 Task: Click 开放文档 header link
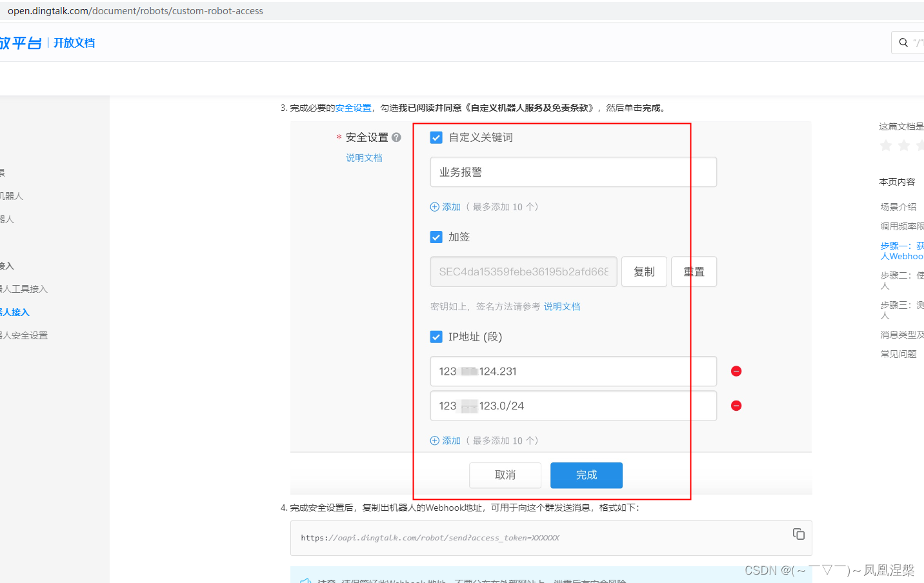(74, 43)
